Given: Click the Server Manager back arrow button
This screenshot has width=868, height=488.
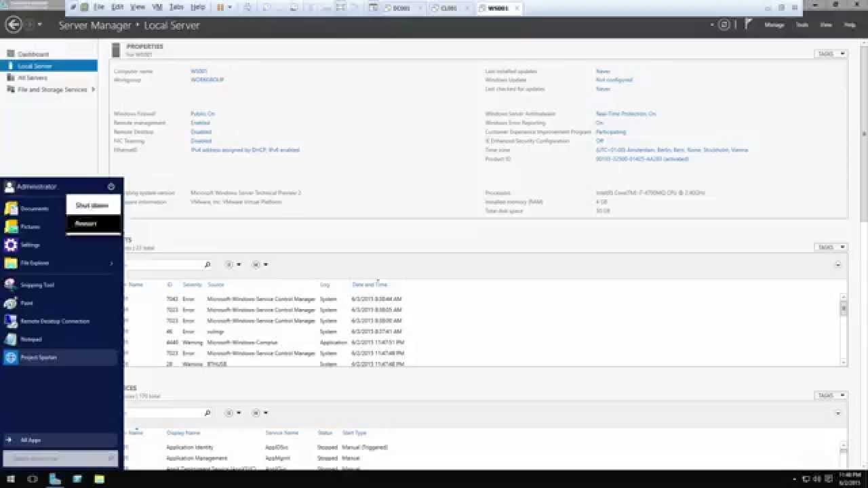Looking at the screenshot, I should click(x=13, y=25).
